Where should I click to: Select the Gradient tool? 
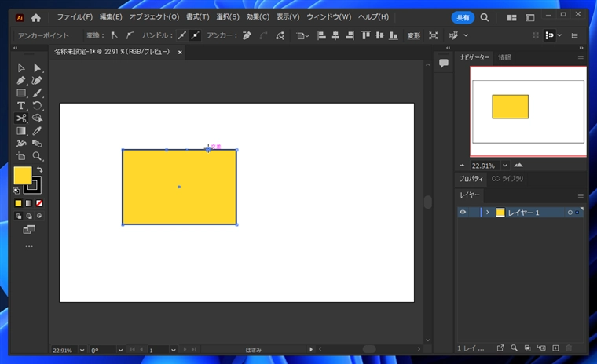[21, 131]
